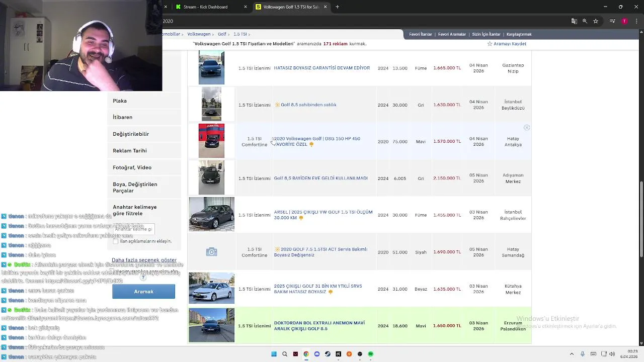Open Windows Start button in taskbar

274,354
